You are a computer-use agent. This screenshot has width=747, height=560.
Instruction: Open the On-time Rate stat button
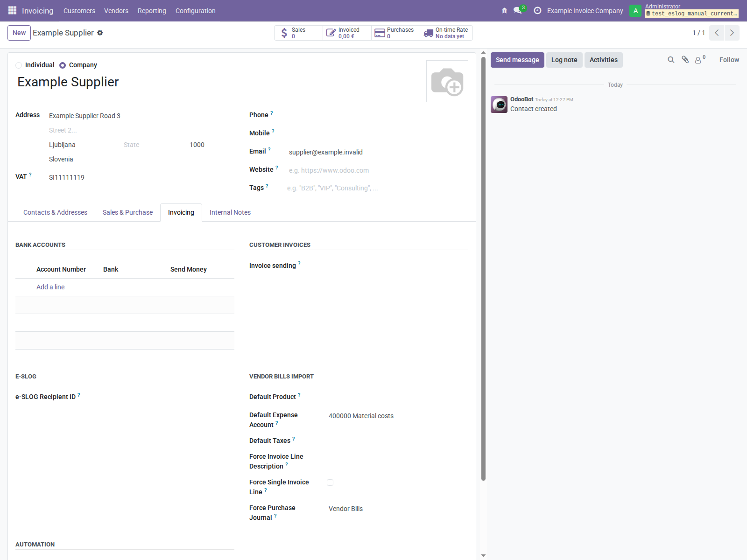click(446, 33)
